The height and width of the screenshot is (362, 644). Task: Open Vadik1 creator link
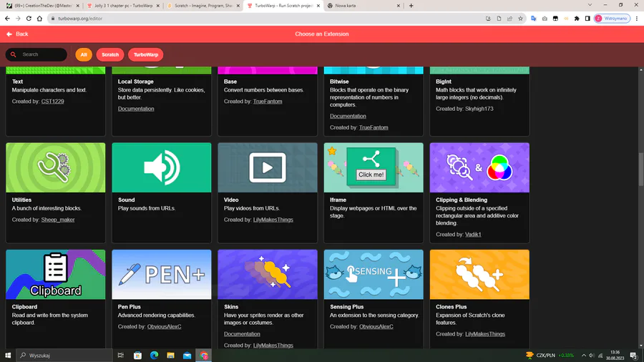point(473,235)
